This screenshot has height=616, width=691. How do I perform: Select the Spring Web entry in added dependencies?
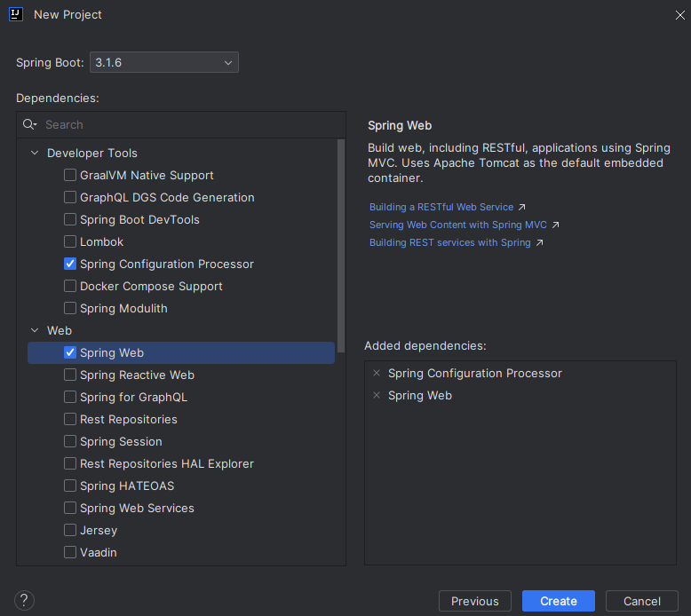(x=419, y=395)
